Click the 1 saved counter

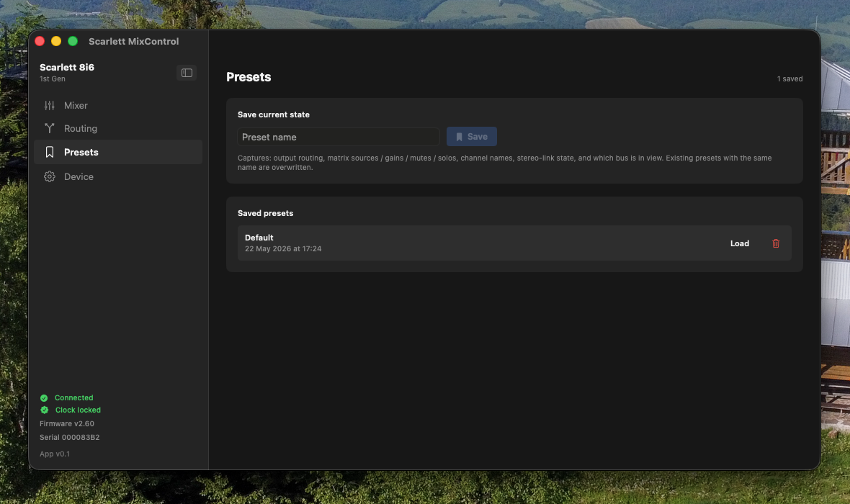click(x=789, y=78)
